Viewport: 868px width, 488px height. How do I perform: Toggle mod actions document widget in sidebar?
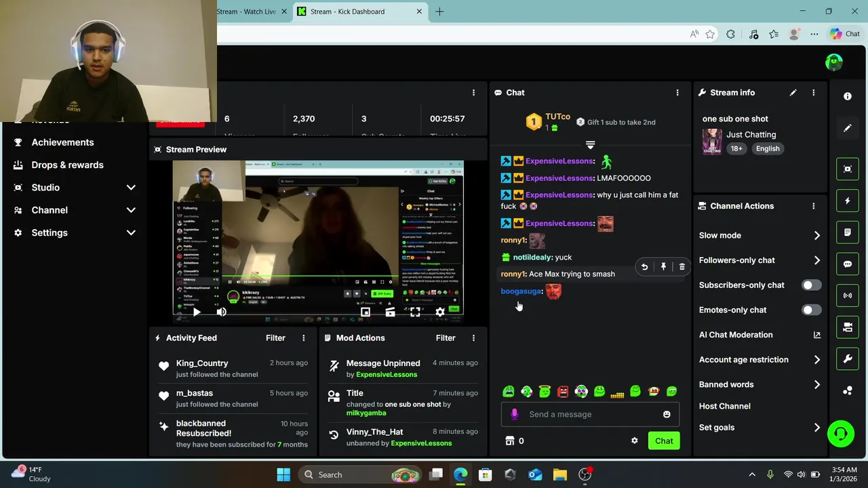point(848,232)
